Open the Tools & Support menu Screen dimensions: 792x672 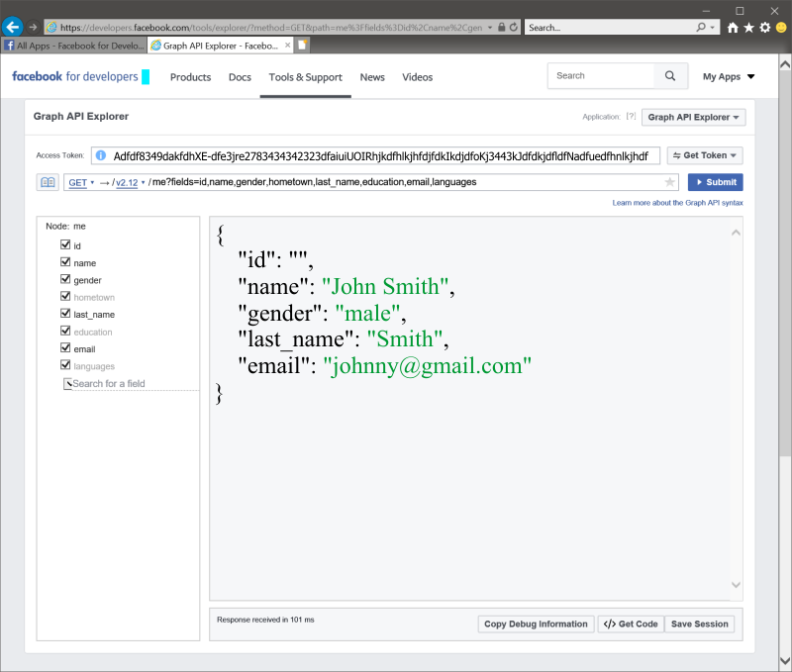[305, 77]
